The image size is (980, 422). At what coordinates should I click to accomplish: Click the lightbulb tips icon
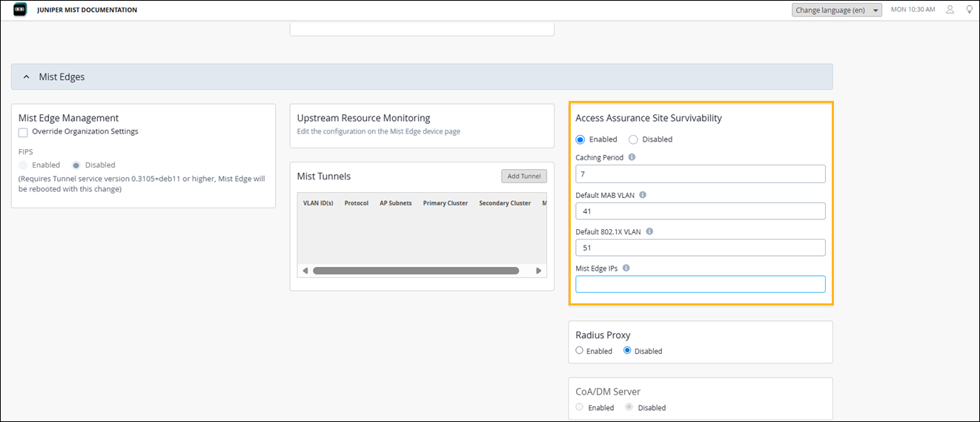click(969, 10)
